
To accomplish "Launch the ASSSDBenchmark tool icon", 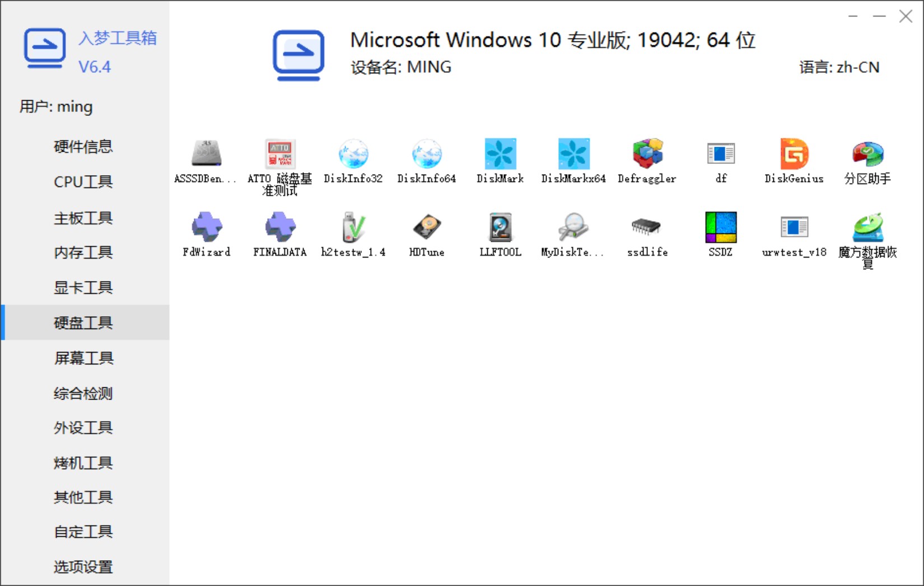I will point(206,153).
